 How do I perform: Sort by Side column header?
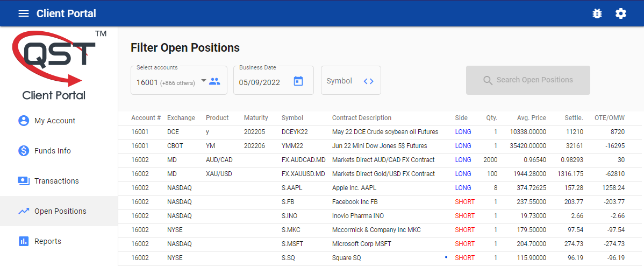[461, 117]
